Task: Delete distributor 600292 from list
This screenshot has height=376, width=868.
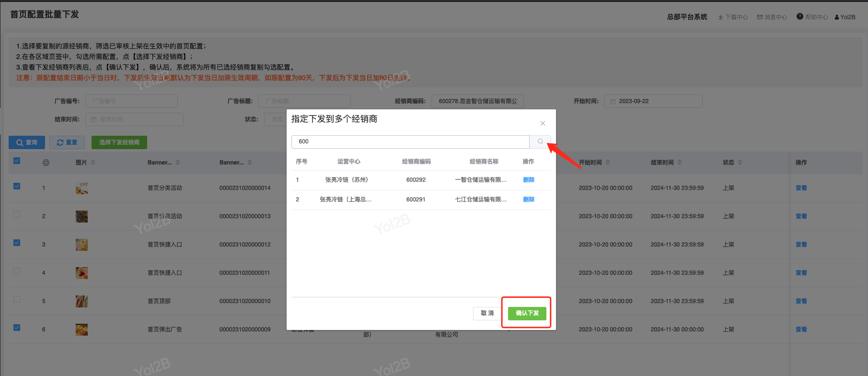Action: click(x=529, y=180)
